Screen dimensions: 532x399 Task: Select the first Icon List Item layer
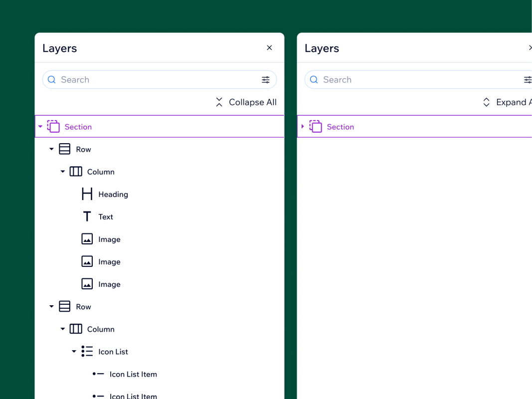point(133,374)
